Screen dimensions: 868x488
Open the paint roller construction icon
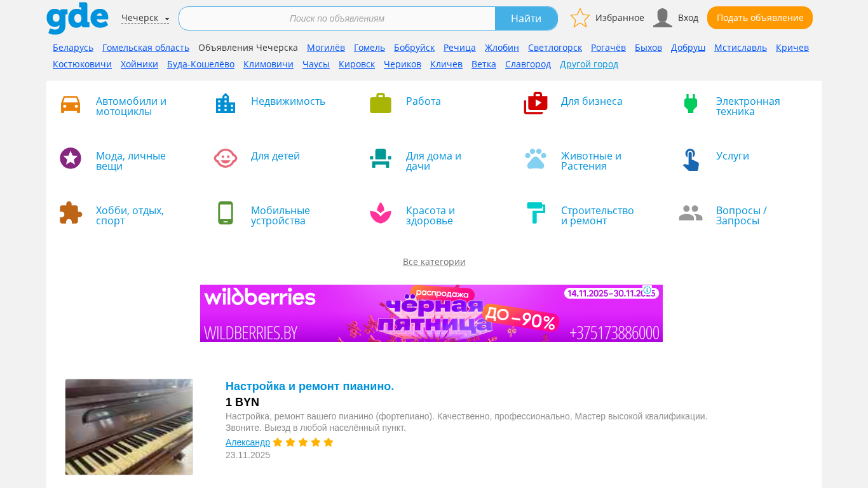coord(536,213)
